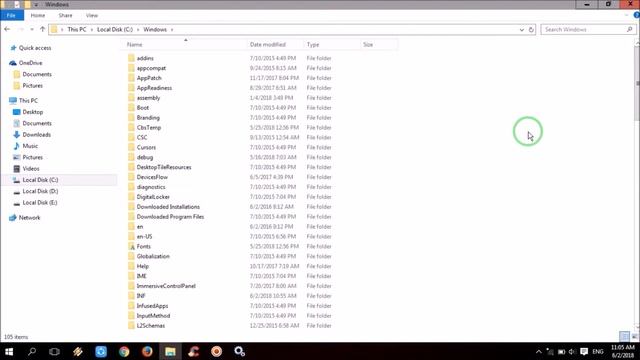Viewport: 640px width, 360px height.
Task: Launch Chrome from the taskbar
Action: pyautogui.click(x=124, y=351)
